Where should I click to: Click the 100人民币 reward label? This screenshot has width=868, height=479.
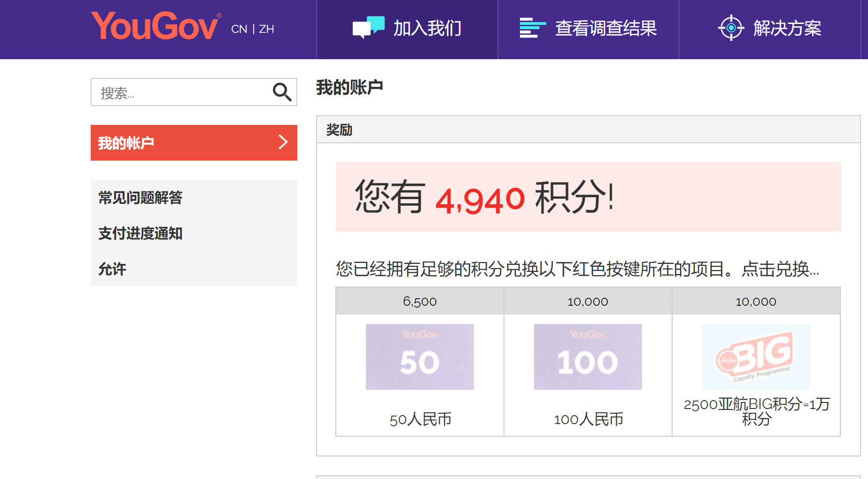click(x=588, y=419)
